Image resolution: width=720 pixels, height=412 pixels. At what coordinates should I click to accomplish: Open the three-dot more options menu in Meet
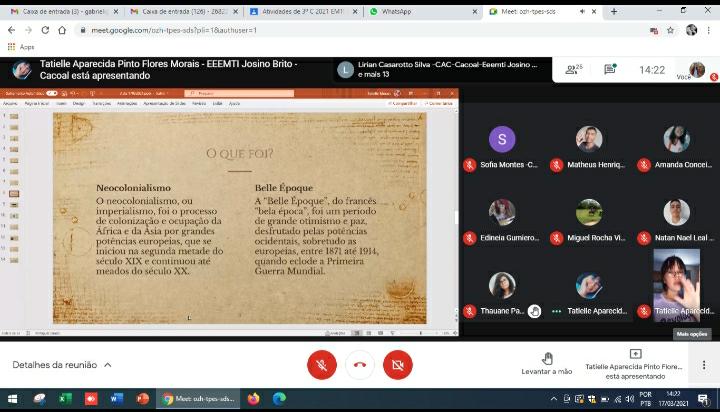(x=704, y=365)
